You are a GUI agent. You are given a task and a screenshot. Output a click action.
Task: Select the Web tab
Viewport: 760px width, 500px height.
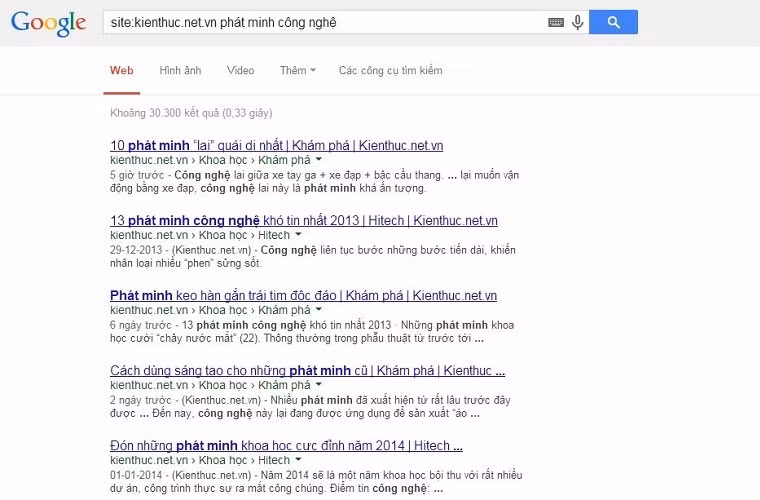[x=122, y=70]
